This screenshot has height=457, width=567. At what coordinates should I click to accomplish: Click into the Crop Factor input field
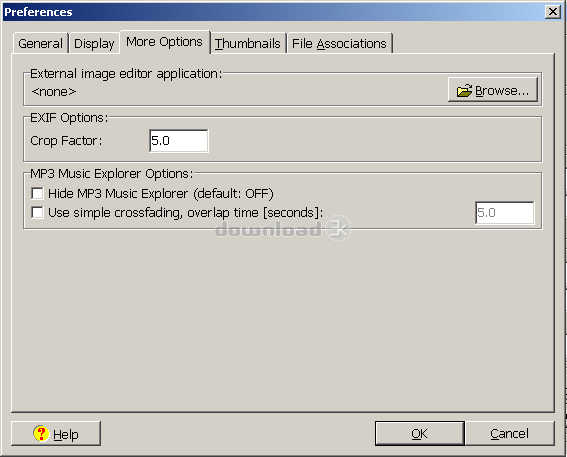click(179, 141)
